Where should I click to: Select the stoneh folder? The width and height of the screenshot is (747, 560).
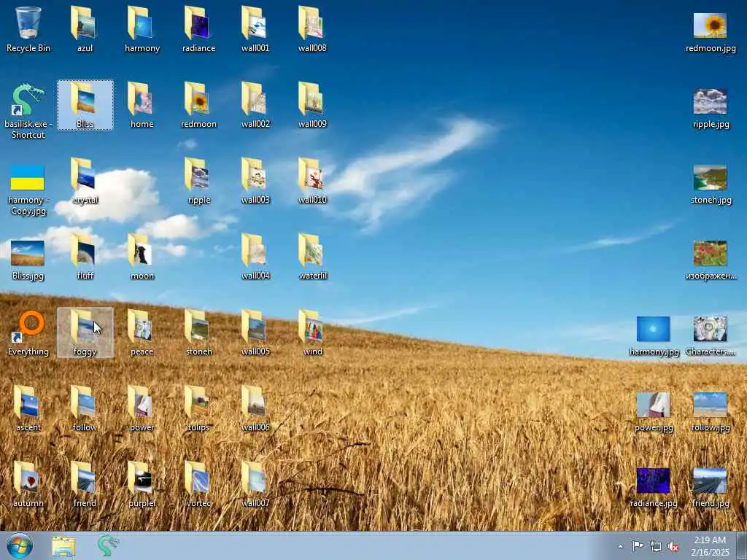198,332
